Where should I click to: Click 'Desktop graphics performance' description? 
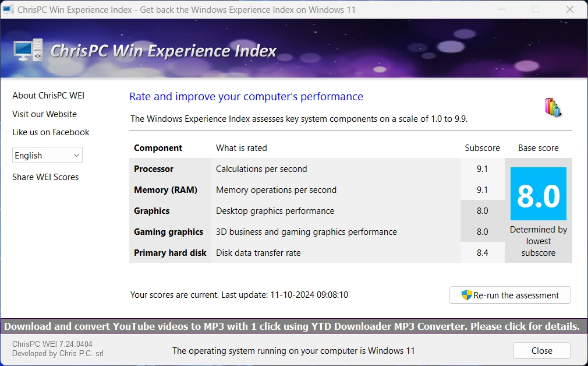(x=275, y=211)
